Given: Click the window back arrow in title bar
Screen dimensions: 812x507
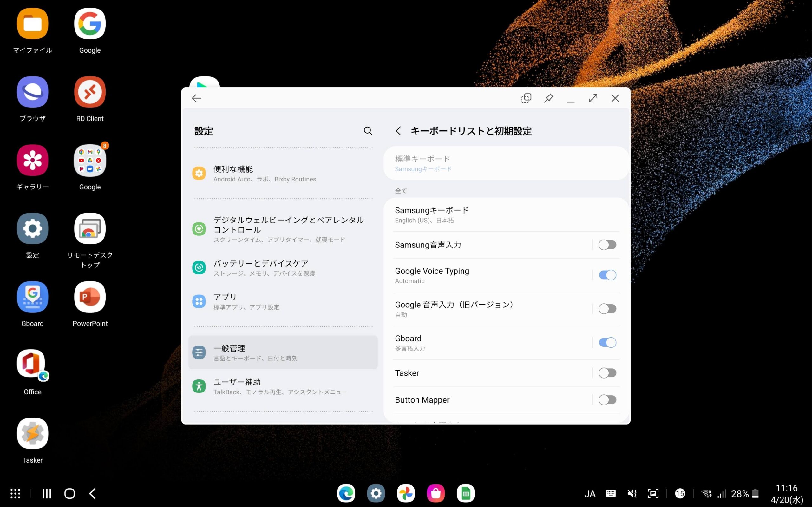Looking at the screenshot, I should [197, 98].
